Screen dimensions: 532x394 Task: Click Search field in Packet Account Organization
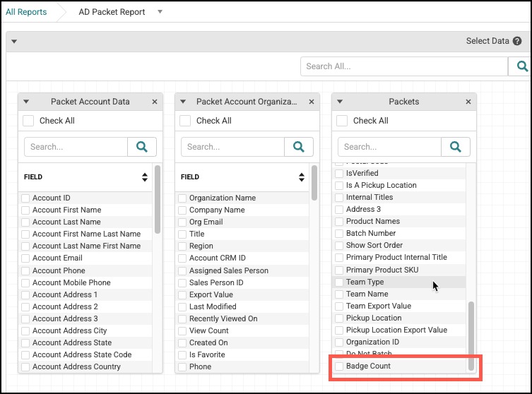(232, 147)
